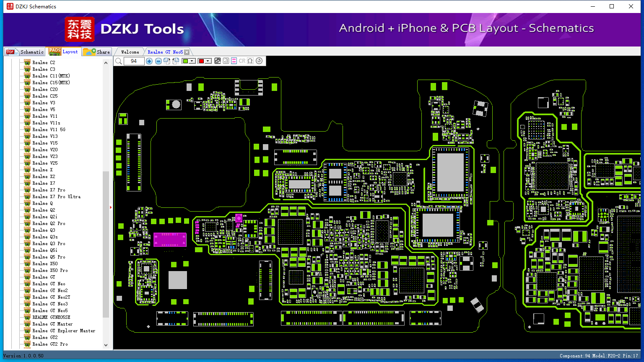The image size is (644, 362).
Task: Toggle the omega resistance value icon
Action: [x=250, y=61]
